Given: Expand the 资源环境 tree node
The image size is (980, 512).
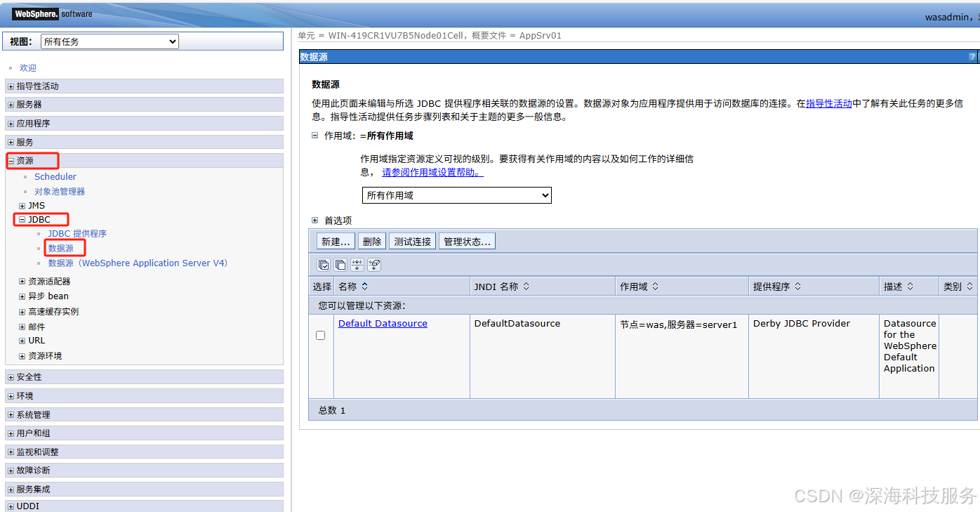Looking at the screenshot, I should (x=22, y=356).
